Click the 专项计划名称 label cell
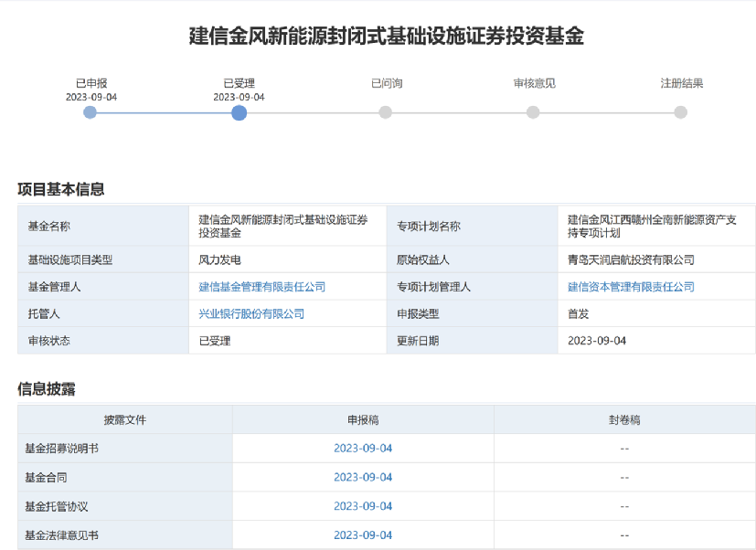This screenshot has height=550, width=756. pos(472,226)
